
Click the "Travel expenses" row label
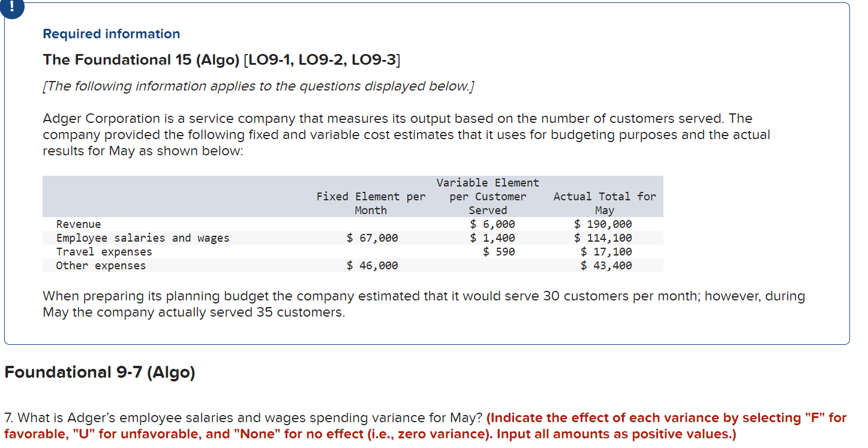(104, 252)
